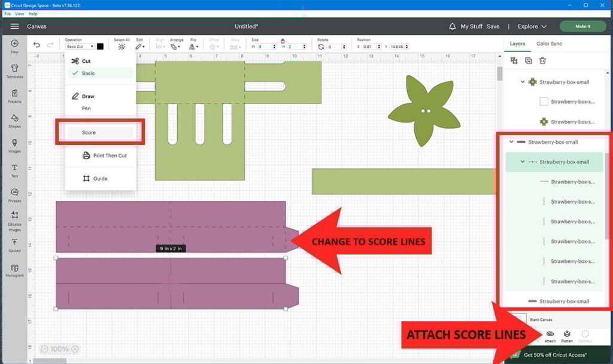Open the Explore machine selector dropdown
Image resolution: width=613 pixels, height=364 pixels.
point(532,26)
